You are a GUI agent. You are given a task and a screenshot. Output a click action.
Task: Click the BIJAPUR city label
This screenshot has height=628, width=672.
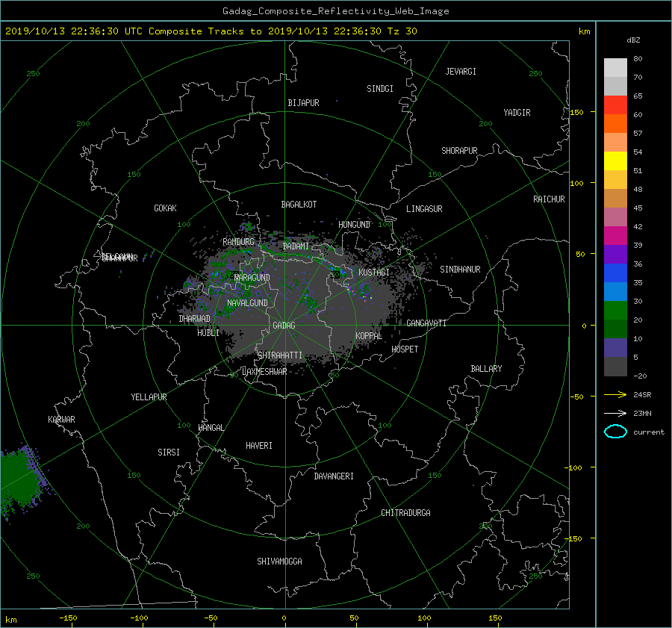(x=303, y=103)
